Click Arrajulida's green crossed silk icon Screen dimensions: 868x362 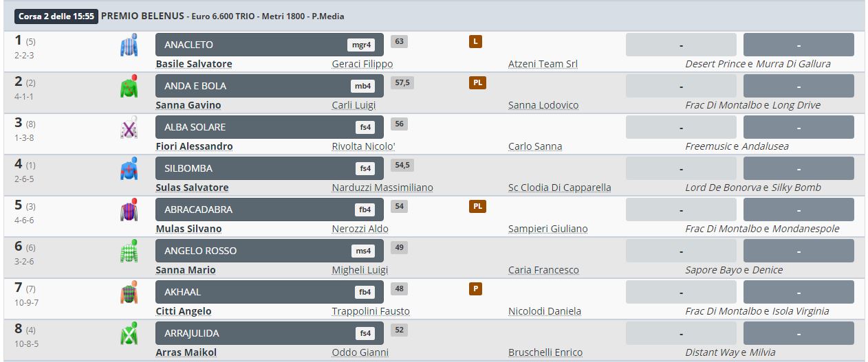pyautogui.click(x=129, y=334)
